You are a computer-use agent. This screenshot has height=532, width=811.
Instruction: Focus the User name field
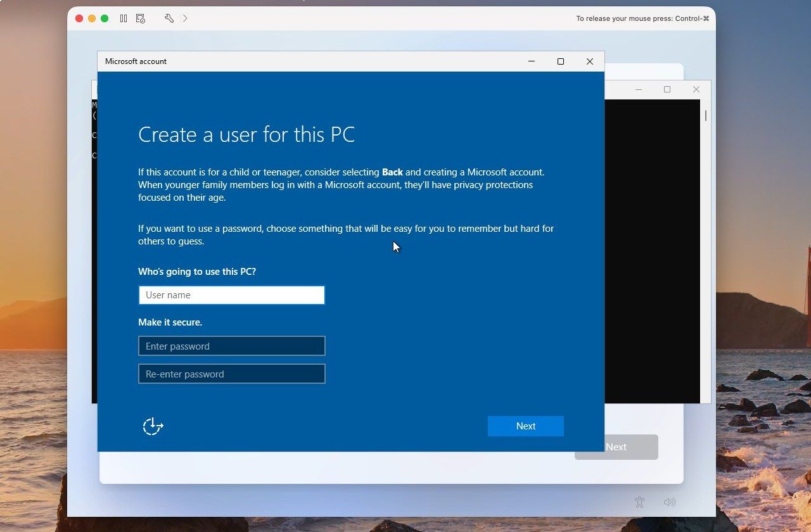click(x=232, y=295)
